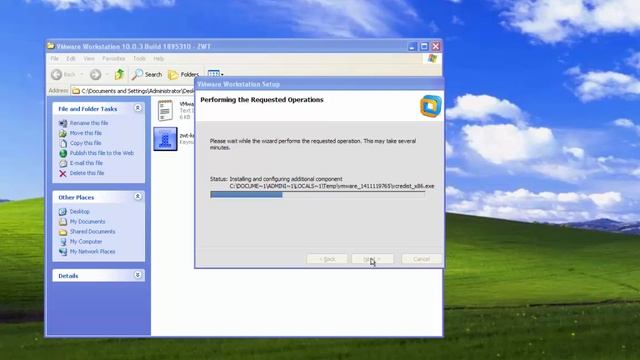
Task: Click the red X delete icon
Action: 63,173
